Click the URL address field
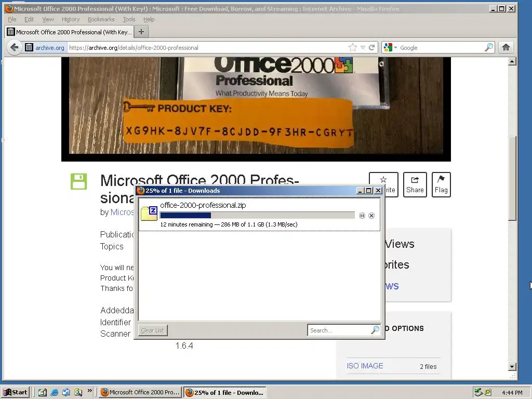 (207, 47)
